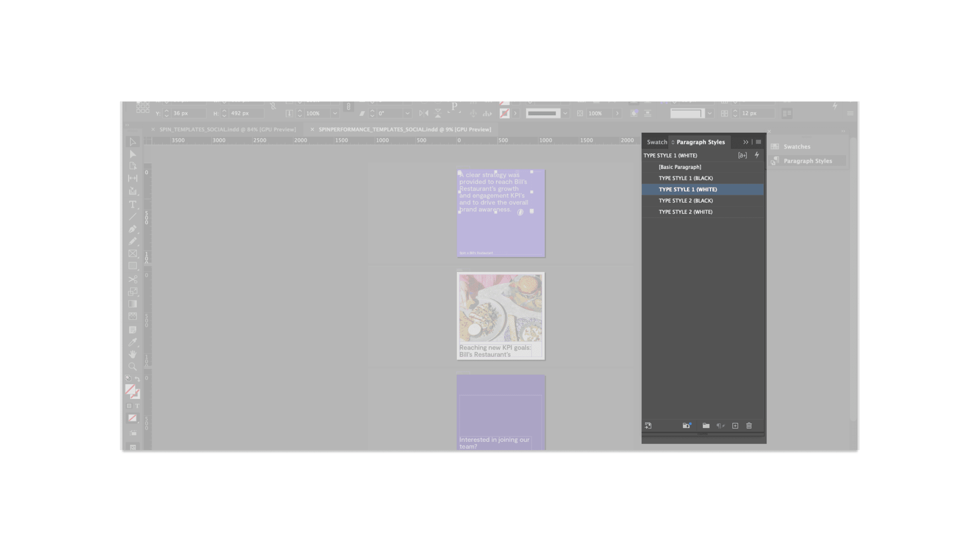
Task: Select the Free Transform tool
Action: 133,292
